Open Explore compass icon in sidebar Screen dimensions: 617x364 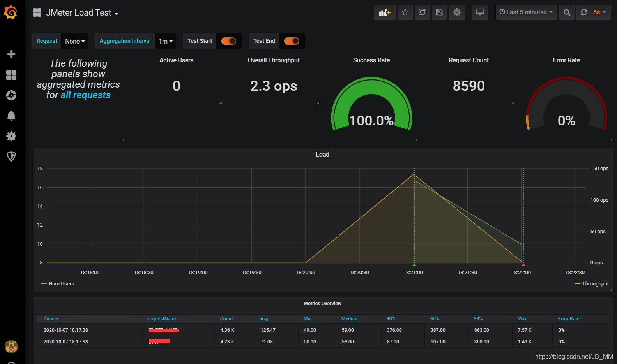point(11,95)
